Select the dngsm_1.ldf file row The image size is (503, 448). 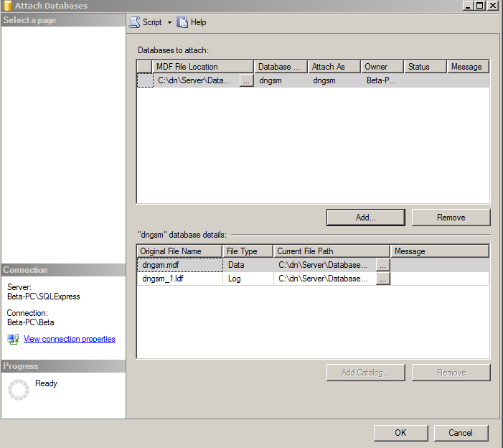(313, 279)
